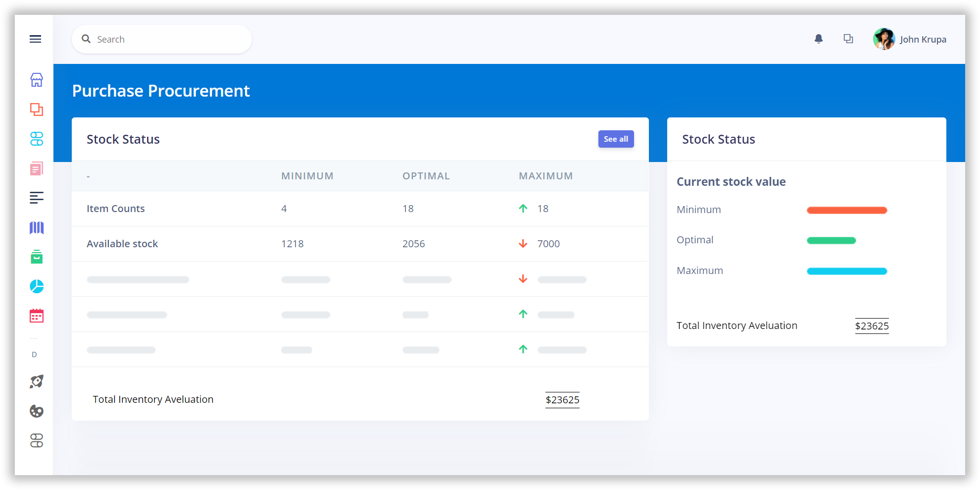Focus the Search input field
The height and width of the screenshot is (490, 980).
click(162, 39)
